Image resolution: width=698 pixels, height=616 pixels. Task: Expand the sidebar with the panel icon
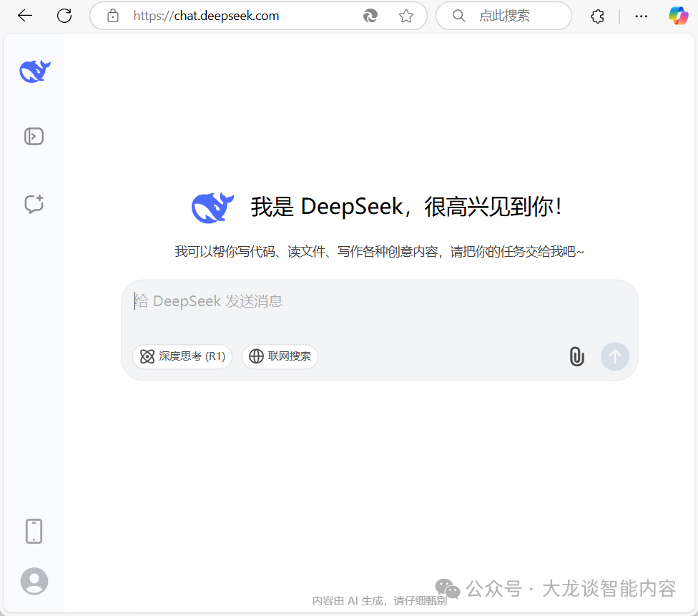pos(34,137)
